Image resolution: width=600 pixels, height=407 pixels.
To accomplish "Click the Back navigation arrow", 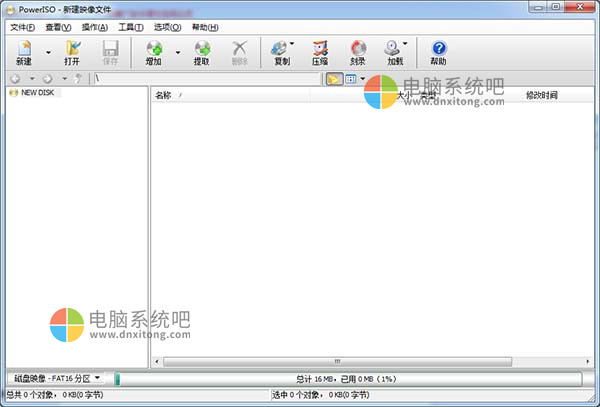I will tap(15, 79).
